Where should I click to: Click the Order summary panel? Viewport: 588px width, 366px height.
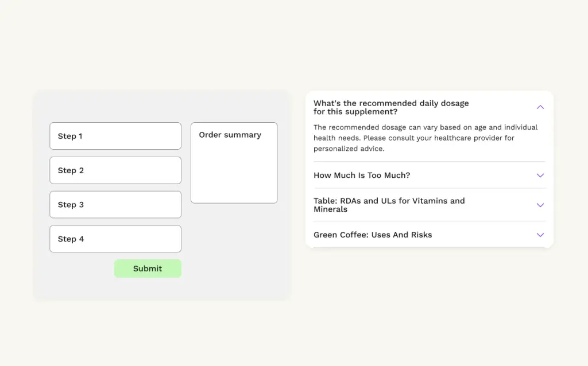[x=234, y=163]
